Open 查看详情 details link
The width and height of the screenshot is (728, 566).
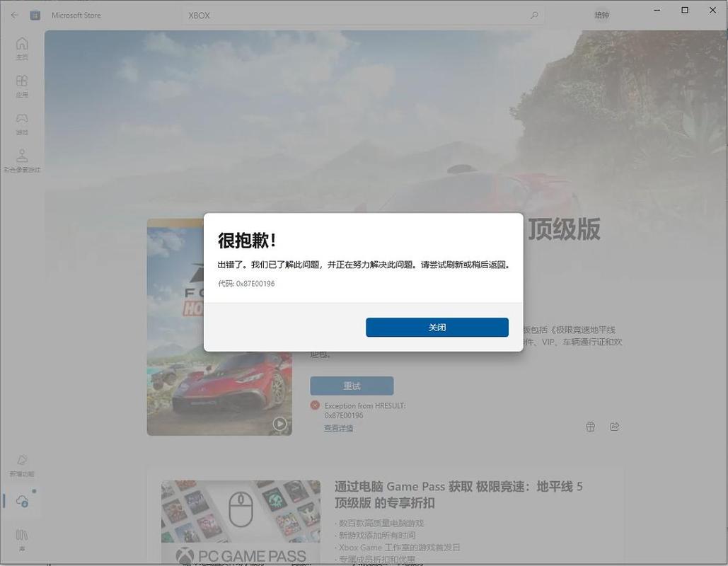point(338,428)
